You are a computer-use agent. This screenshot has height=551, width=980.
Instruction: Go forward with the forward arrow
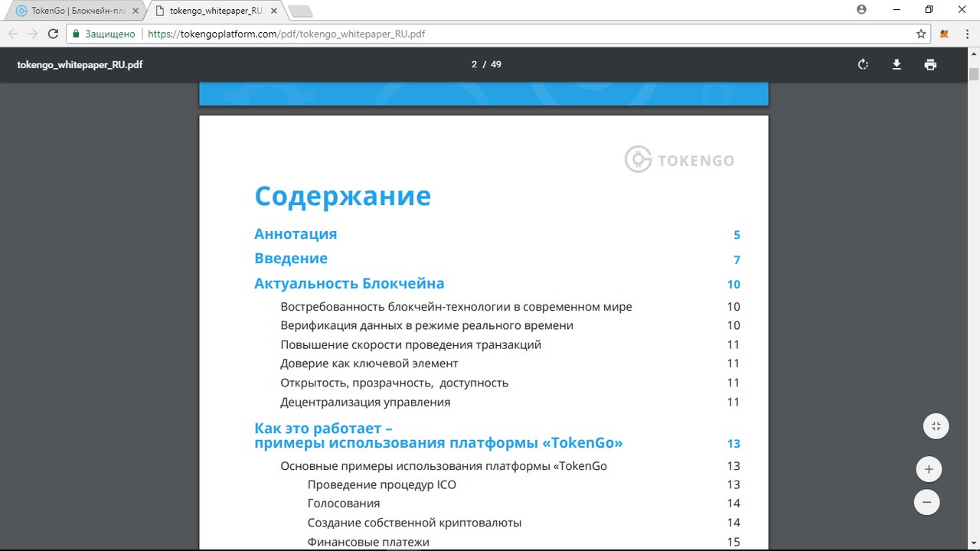point(33,34)
